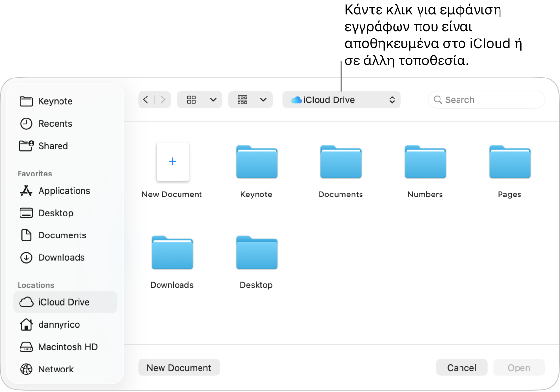This screenshot has width=560, height=392.
Task: Go to Applications in Favorites
Action: (x=65, y=191)
